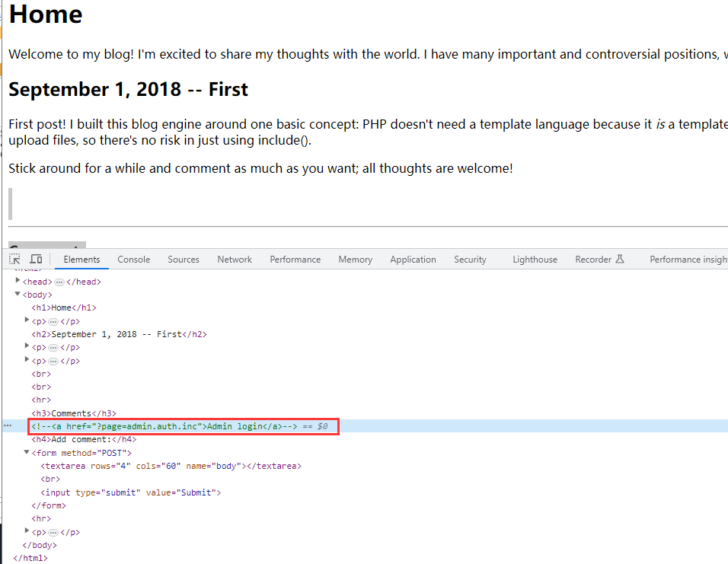Select the h3 Comments node
This screenshot has width=728, height=564.
point(74,413)
